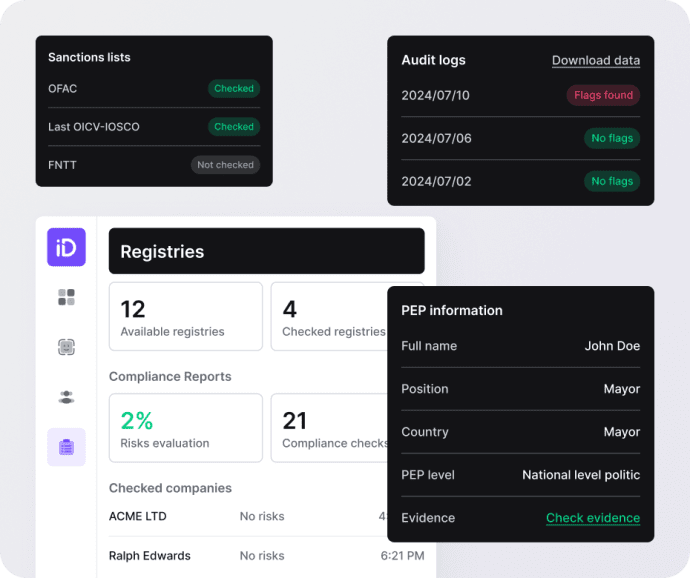Open the dashboard grid icon in sidebar
690x578 pixels.
click(x=66, y=297)
